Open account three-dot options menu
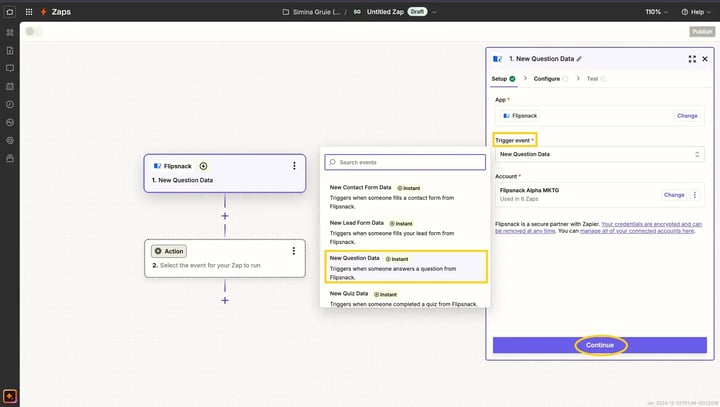 pyautogui.click(x=695, y=195)
